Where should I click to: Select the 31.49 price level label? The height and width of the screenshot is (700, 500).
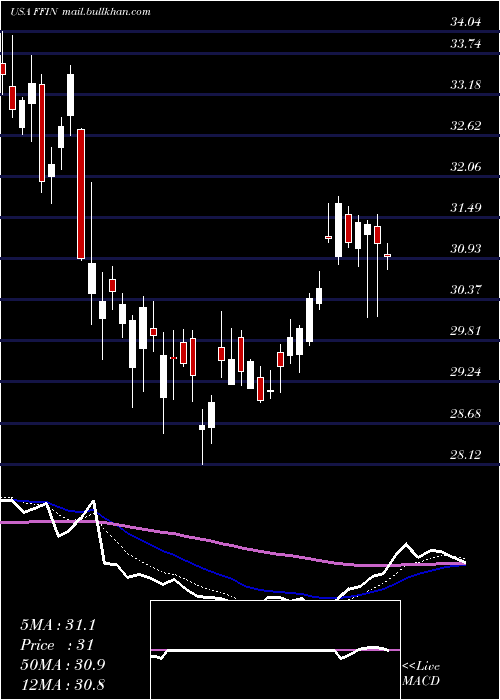click(466, 208)
